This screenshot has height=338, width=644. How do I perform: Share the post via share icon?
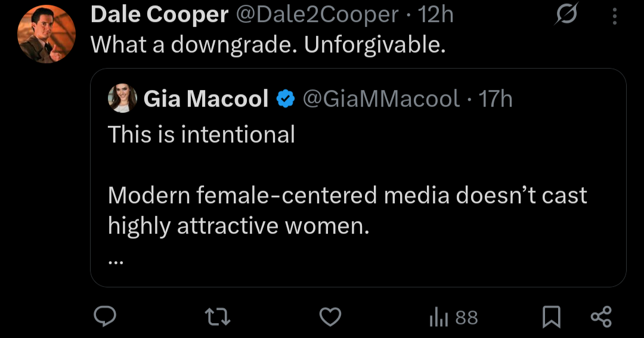tap(601, 317)
